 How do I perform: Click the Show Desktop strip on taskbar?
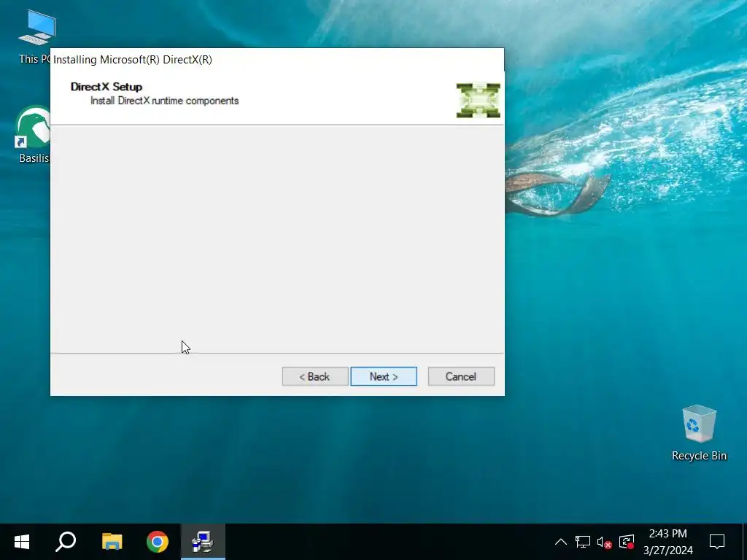tap(744, 542)
